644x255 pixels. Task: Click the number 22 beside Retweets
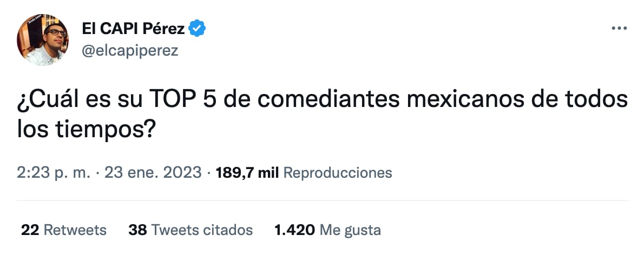[30, 230]
